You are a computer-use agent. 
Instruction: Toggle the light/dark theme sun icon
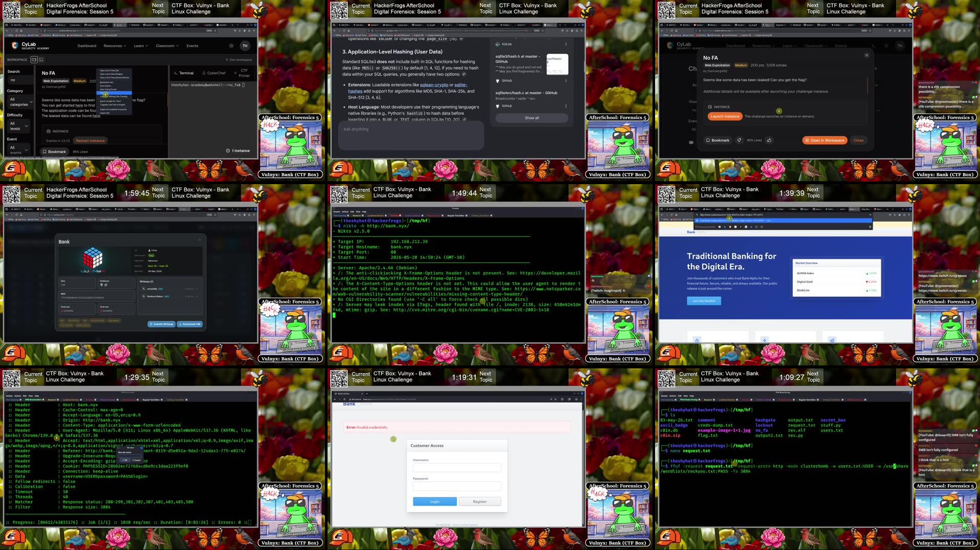(231, 46)
